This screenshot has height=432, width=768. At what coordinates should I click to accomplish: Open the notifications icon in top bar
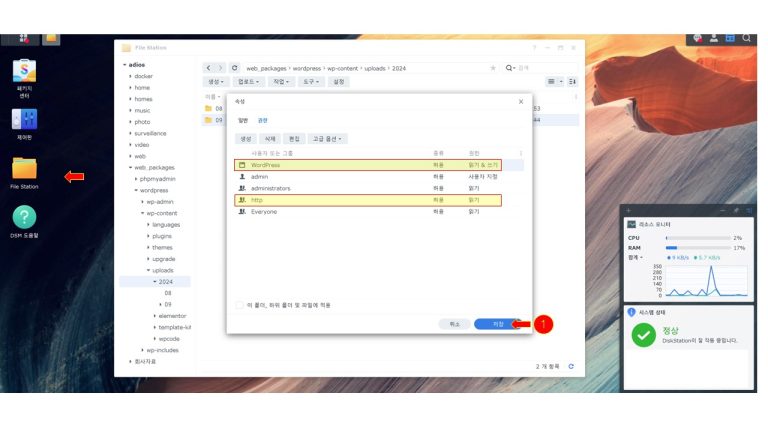pyautogui.click(x=697, y=38)
